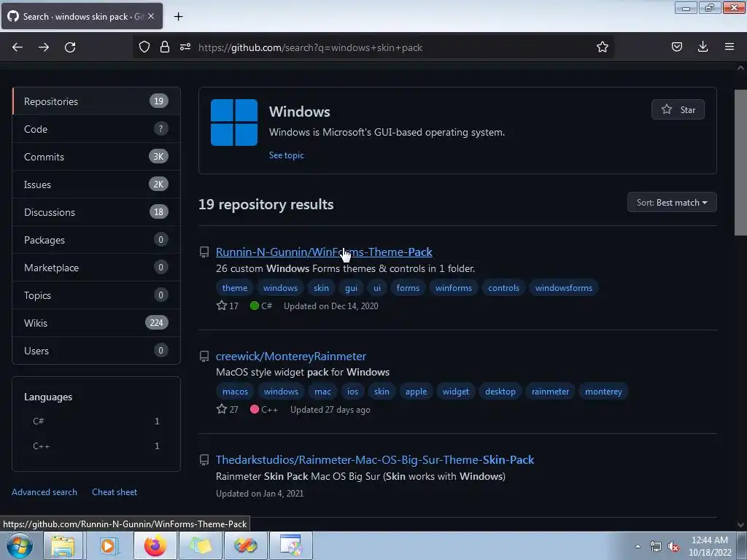
Task: Filter results by C# language
Action: (96, 421)
